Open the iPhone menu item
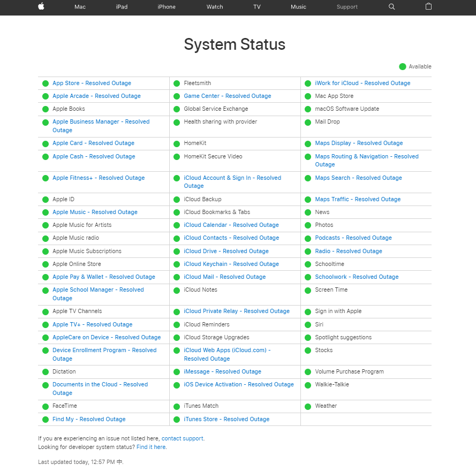Viewport: 476px width, 472px height. [x=167, y=6]
